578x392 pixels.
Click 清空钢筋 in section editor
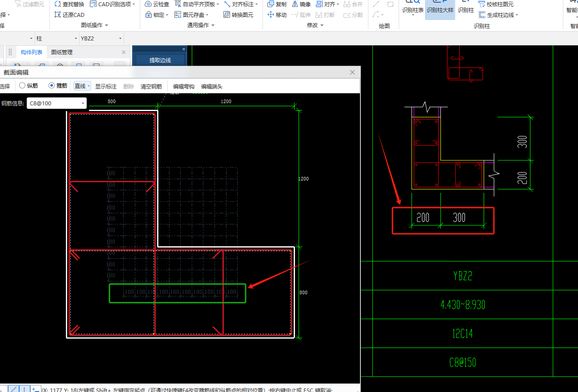[151, 86]
